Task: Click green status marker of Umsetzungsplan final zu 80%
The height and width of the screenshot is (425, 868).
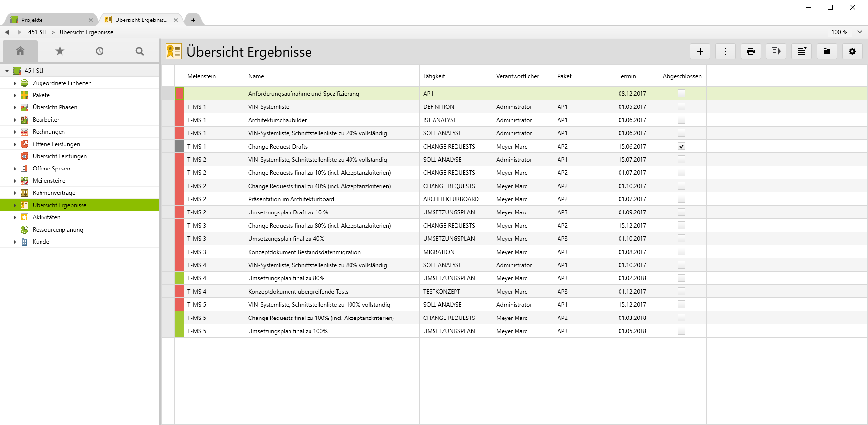Action: point(179,278)
